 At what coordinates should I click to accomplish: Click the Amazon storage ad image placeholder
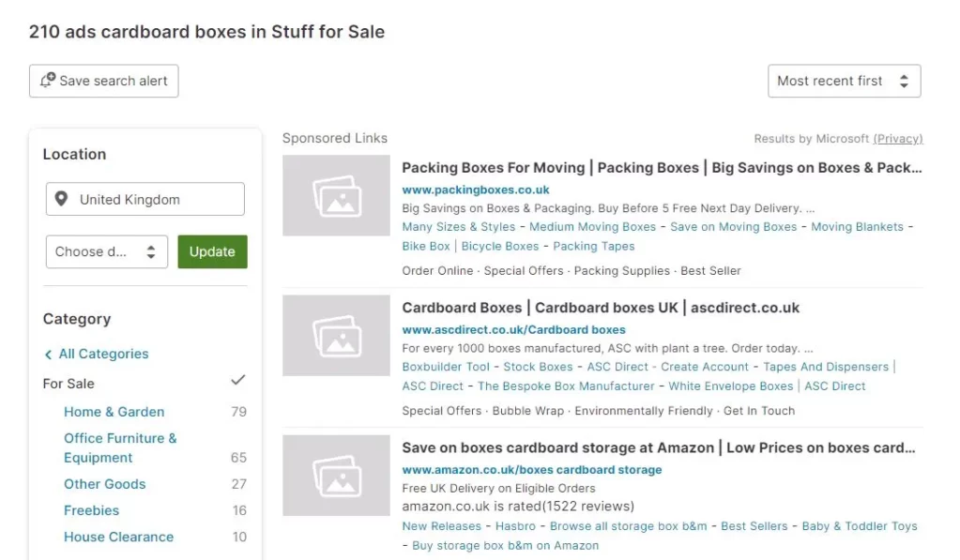click(x=335, y=476)
